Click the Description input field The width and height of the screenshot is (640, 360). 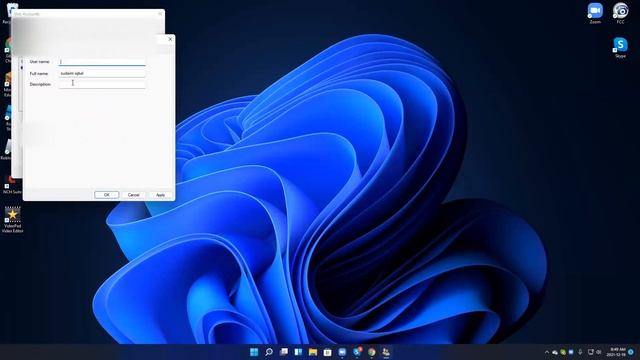[x=102, y=84]
